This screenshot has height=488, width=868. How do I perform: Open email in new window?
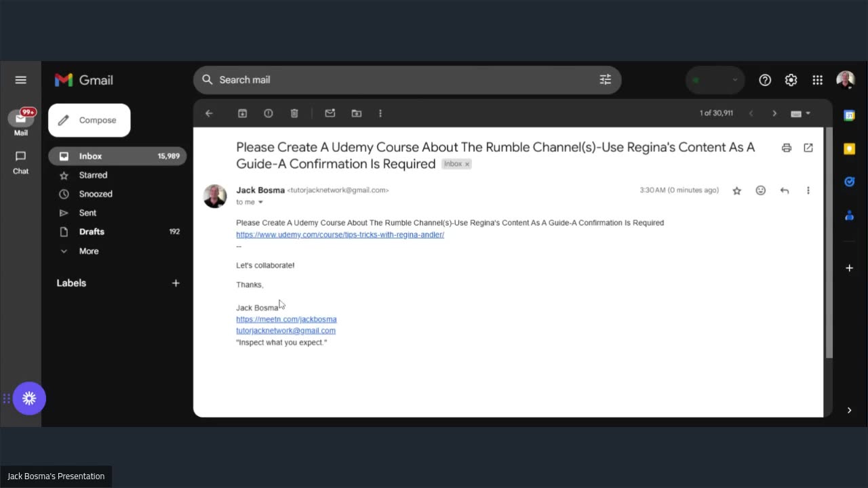coord(808,148)
